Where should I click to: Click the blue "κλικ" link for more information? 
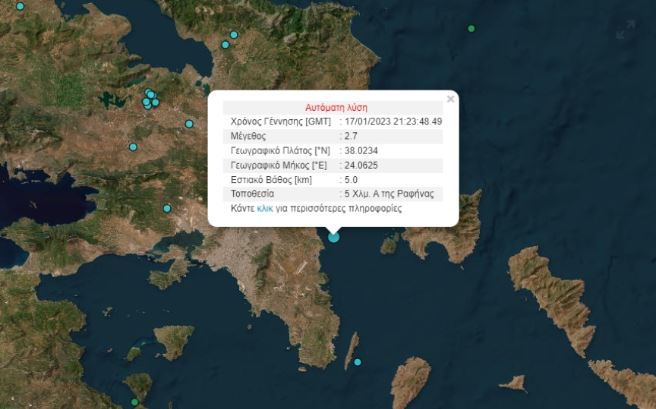(x=265, y=209)
